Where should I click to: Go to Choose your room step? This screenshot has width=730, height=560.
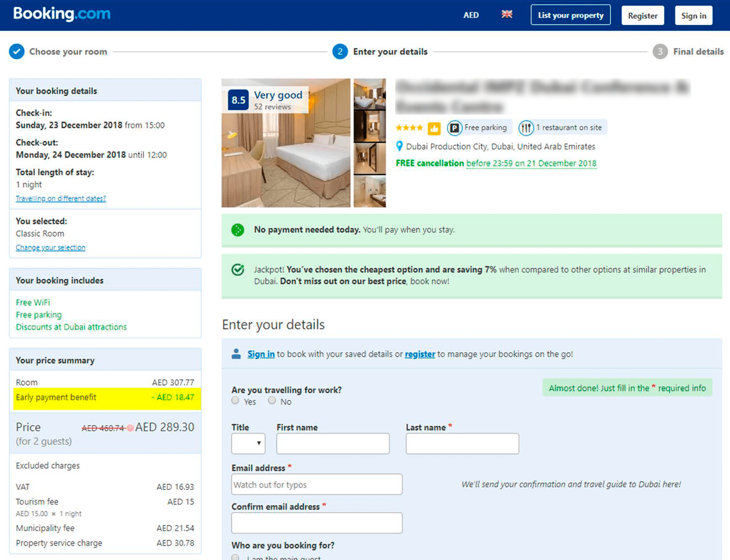(x=68, y=52)
